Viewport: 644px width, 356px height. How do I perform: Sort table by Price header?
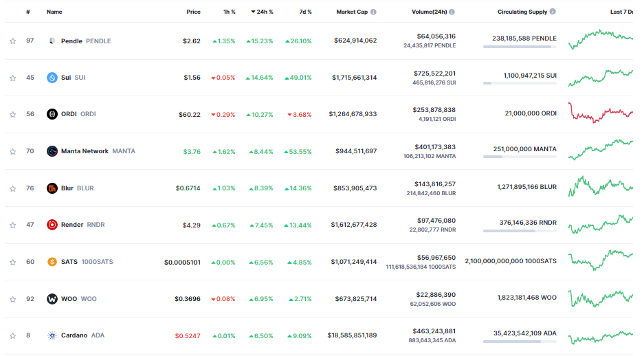click(193, 12)
